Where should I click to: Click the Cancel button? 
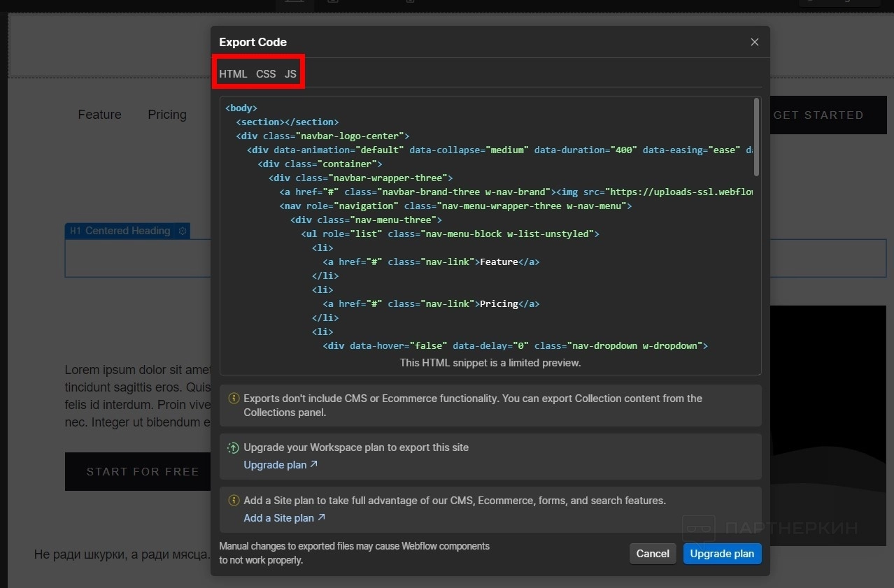click(x=653, y=554)
